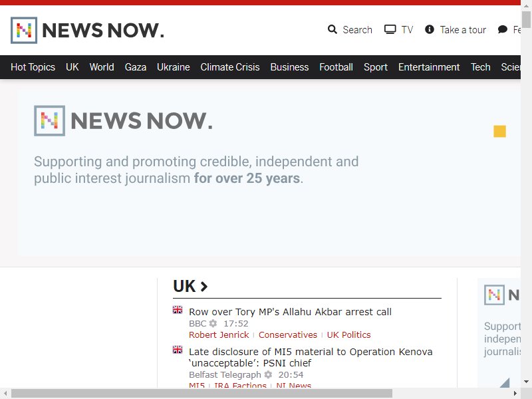
Task: Click the IRA Factions topic tag
Action: (x=240, y=385)
